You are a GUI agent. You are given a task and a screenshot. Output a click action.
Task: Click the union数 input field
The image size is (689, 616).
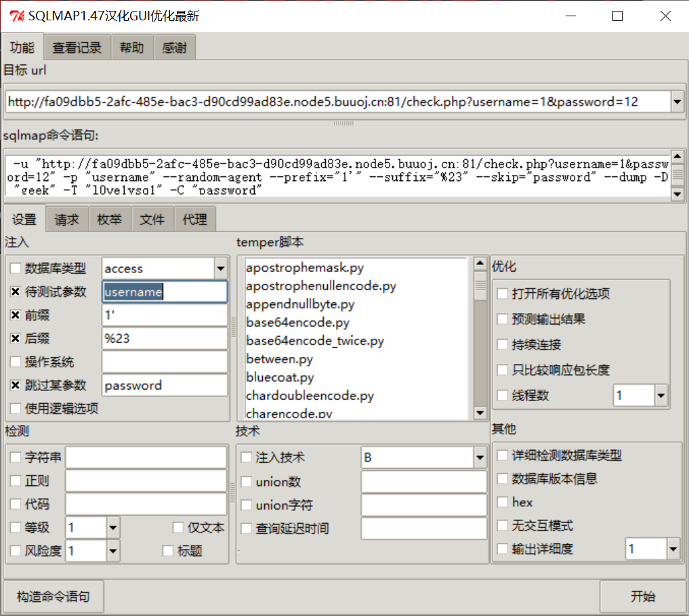[x=423, y=482]
